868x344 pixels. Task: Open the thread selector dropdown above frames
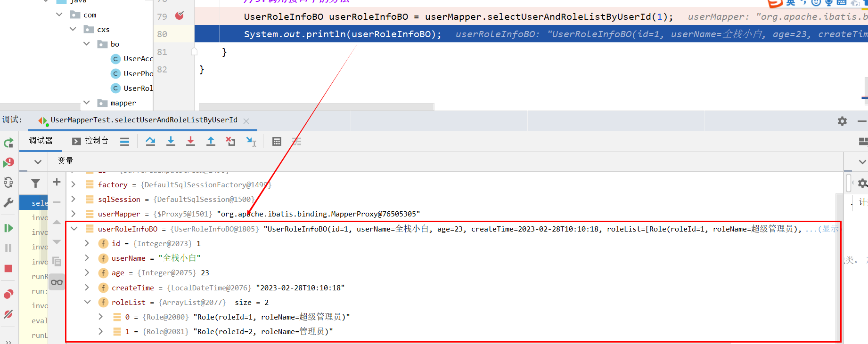[38, 162]
